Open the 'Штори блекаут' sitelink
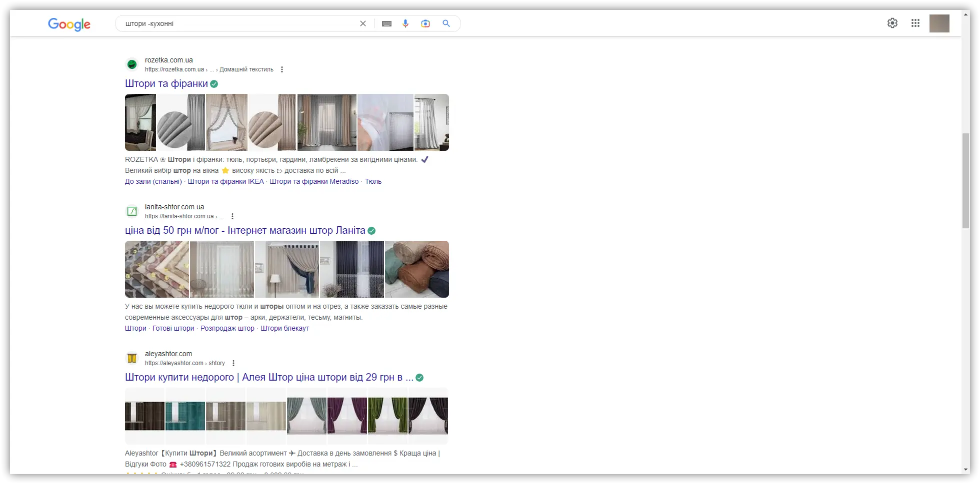The width and height of the screenshot is (980, 484). (285, 328)
